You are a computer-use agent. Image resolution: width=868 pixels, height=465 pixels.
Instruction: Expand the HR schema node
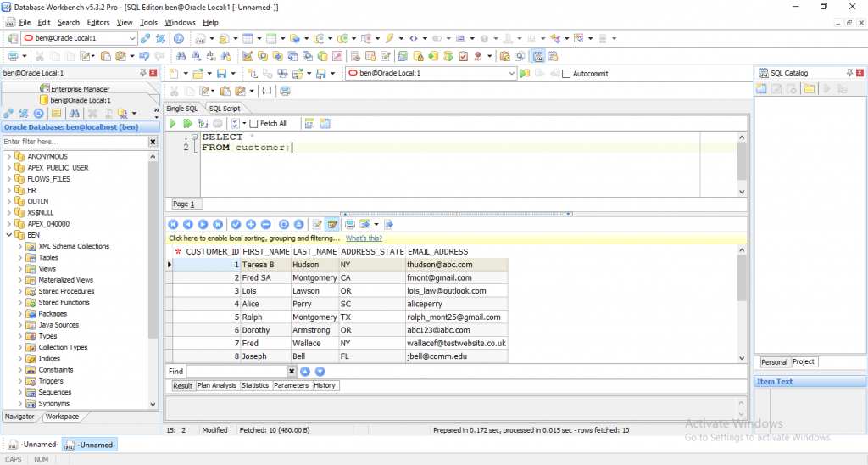(9, 190)
